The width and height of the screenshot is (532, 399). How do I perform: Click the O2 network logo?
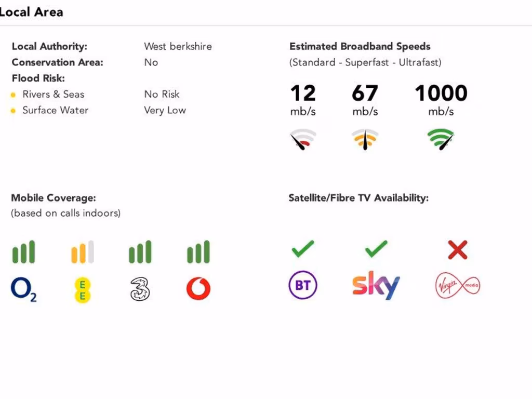point(24,289)
